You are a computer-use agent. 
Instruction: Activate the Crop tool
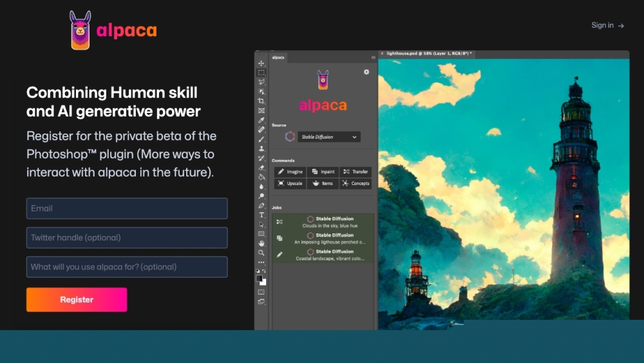point(261,101)
